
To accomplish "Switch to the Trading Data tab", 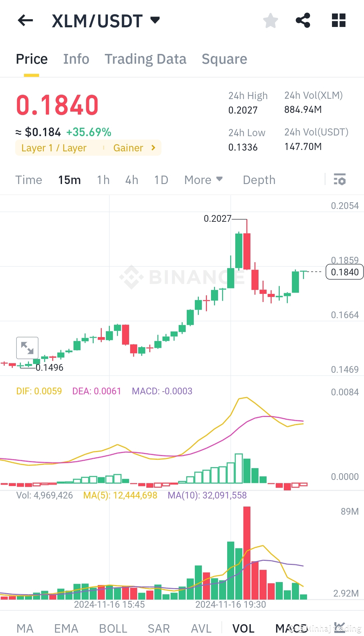I will (146, 59).
